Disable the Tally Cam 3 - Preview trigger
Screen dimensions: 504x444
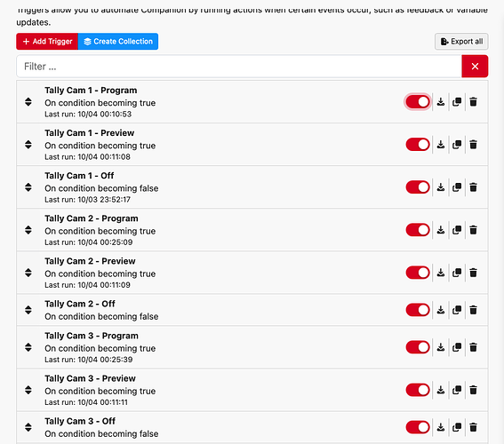click(418, 390)
